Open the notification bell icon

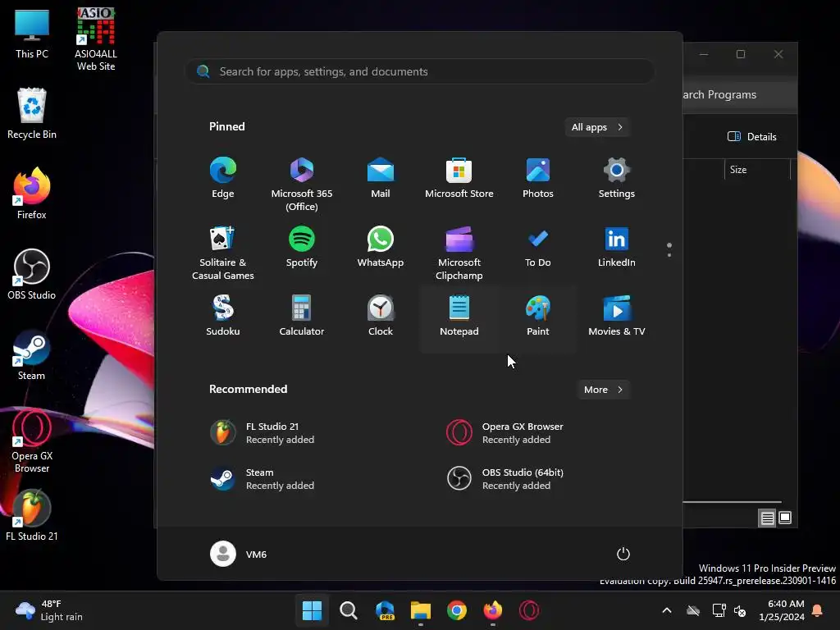(818, 610)
